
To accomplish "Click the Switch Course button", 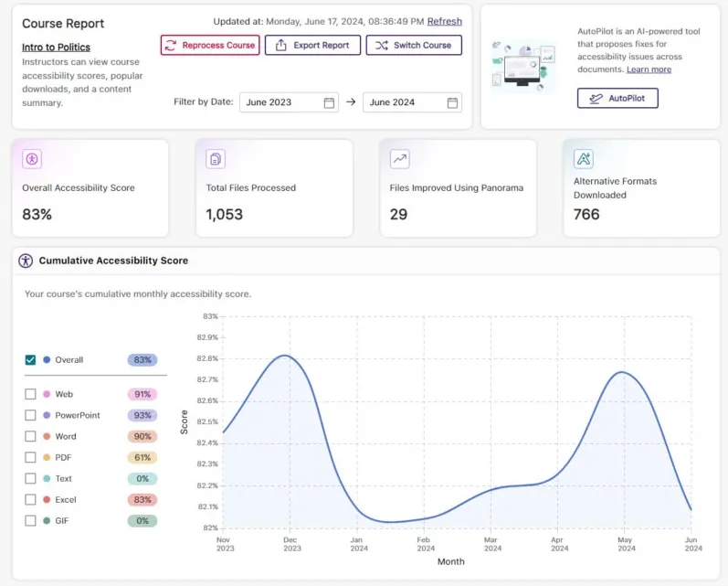I will point(414,45).
